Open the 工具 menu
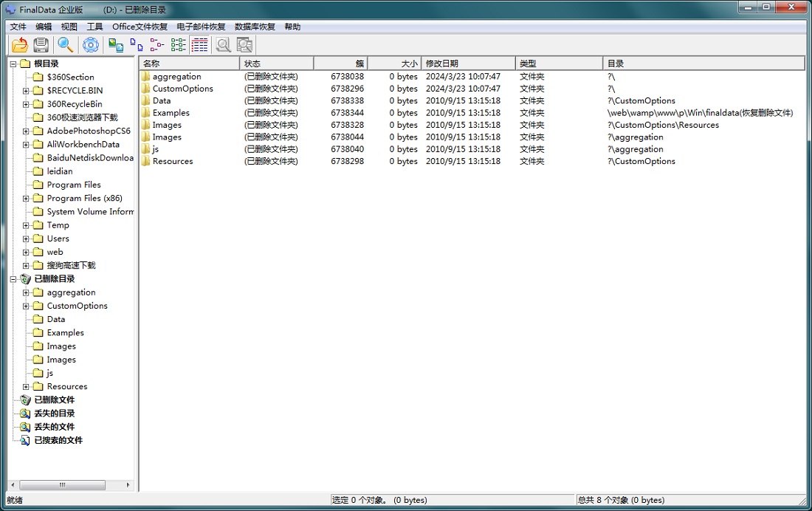 [x=94, y=27]
